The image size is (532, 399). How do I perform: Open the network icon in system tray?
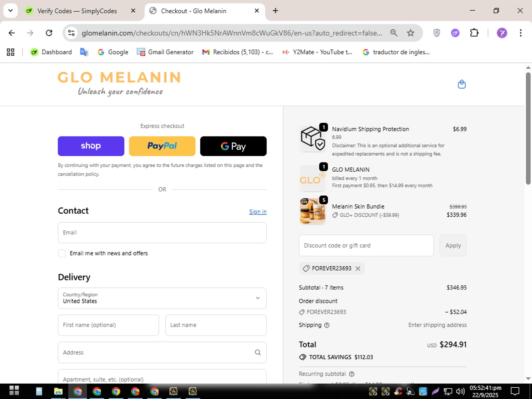point(448,391)
